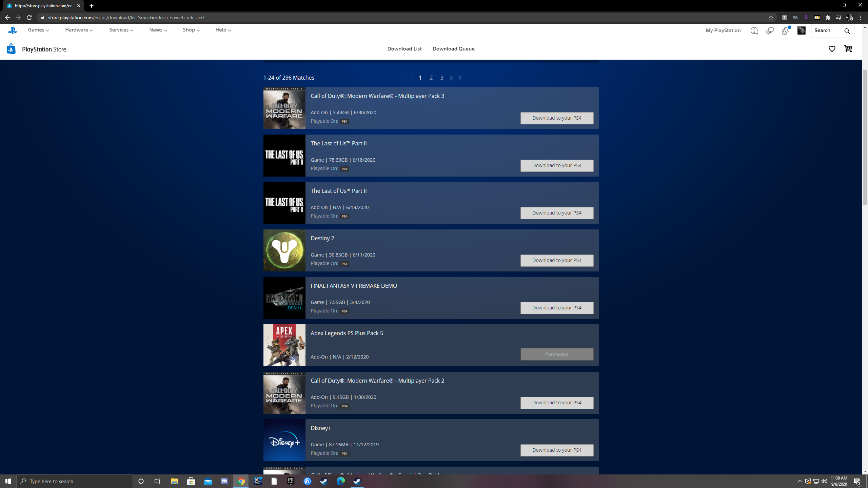868x488 pixels.
Task: Open My PlayStation link
Action: (x=723, y=30)
